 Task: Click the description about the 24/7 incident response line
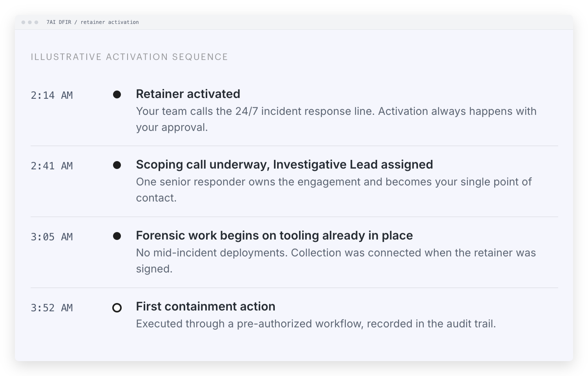(x=336, y=119)
